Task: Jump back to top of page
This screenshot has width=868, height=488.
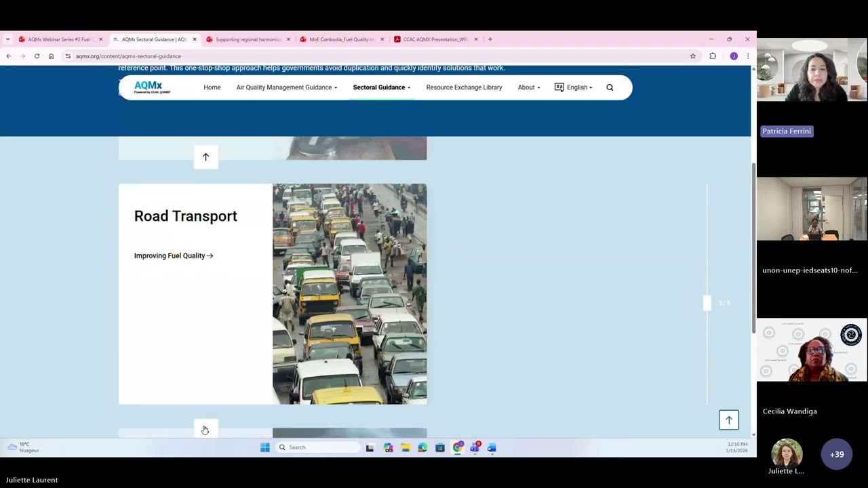Action: tap(729, 420)
